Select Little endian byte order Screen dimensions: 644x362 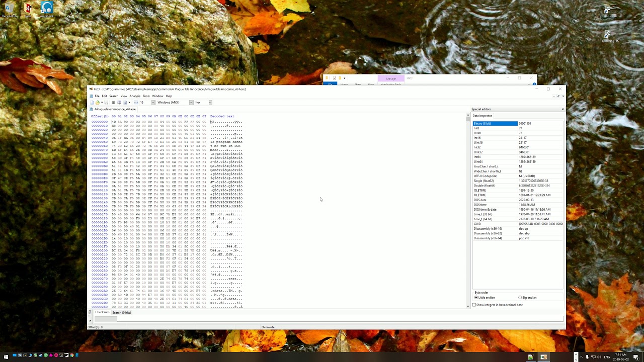(x=485, y=298)
